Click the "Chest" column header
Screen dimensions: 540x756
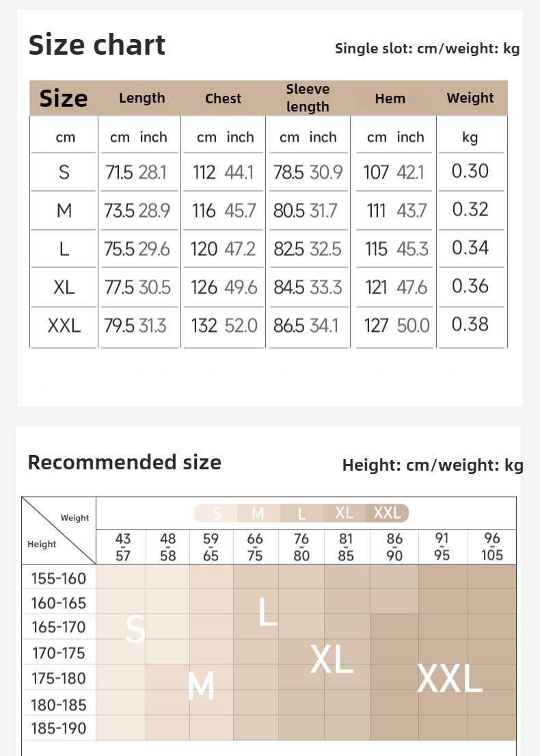(x=223, y=99)
